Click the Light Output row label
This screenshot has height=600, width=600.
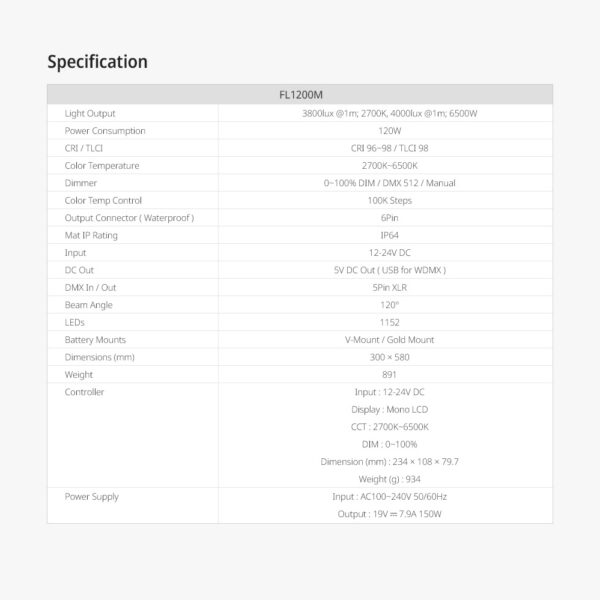[x=90, y=113]
